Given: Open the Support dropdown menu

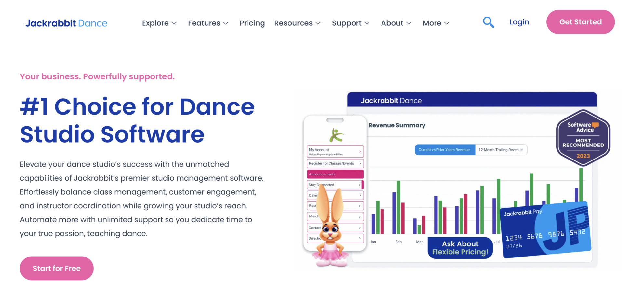Looking at the screenshot, I should click(x=351, y=23).
